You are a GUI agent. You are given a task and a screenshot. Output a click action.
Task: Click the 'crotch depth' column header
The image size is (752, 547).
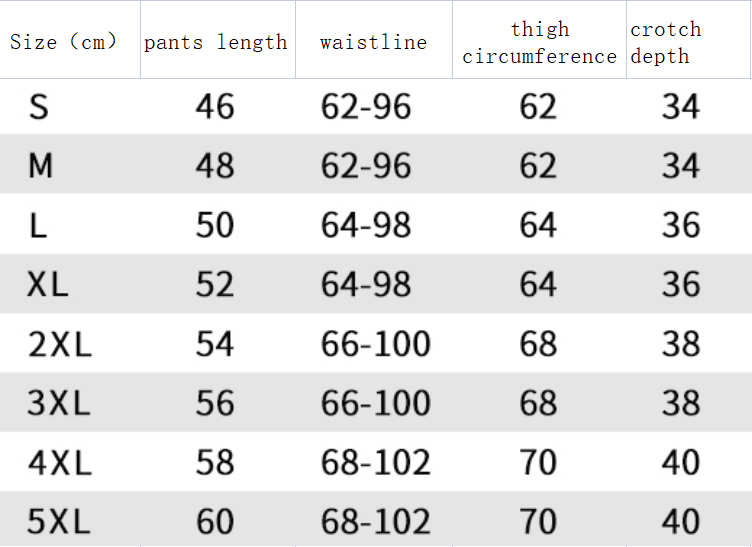click(665, 43)
